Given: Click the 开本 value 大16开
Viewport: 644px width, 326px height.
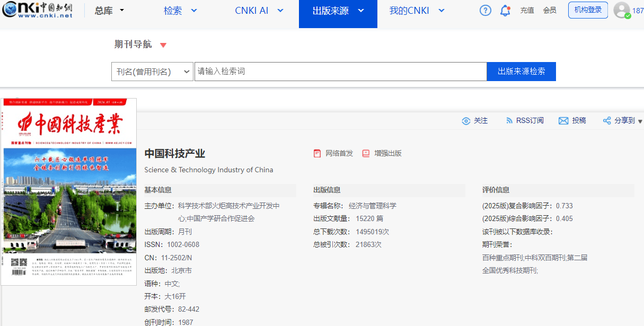Looking at the screenshot, I should 175,296.
